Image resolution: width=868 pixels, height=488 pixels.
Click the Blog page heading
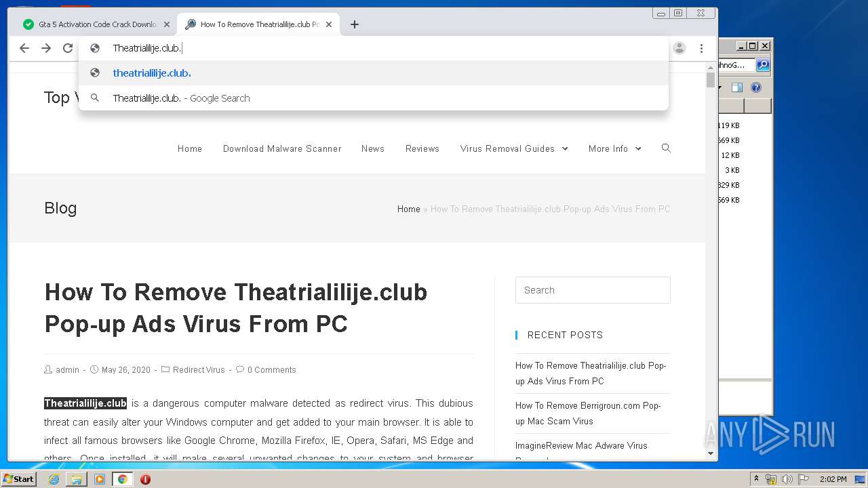[x=60, y=208]
